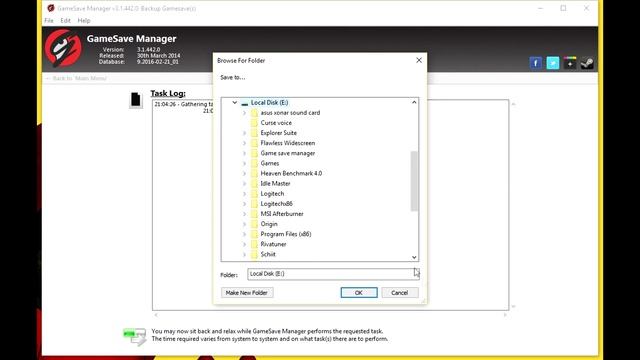Click the Idle Master folder icon

pyautogui.click(x=254, y=184)
